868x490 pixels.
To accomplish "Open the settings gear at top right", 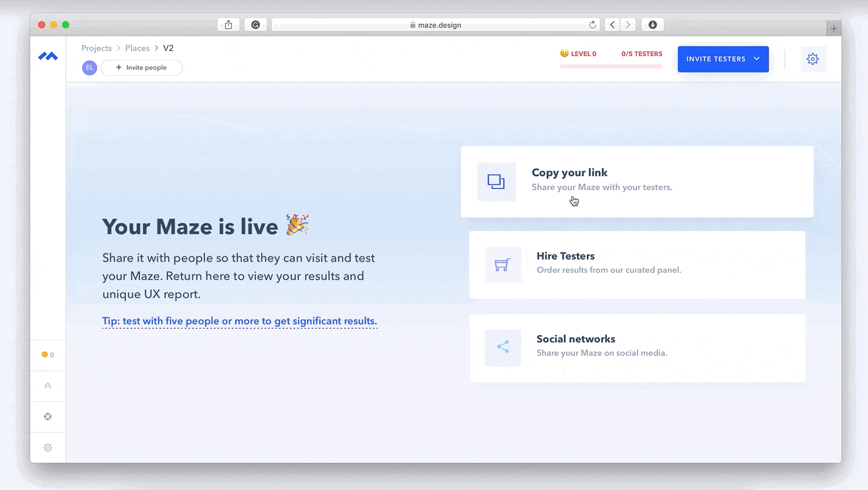I will coord(813,59).
